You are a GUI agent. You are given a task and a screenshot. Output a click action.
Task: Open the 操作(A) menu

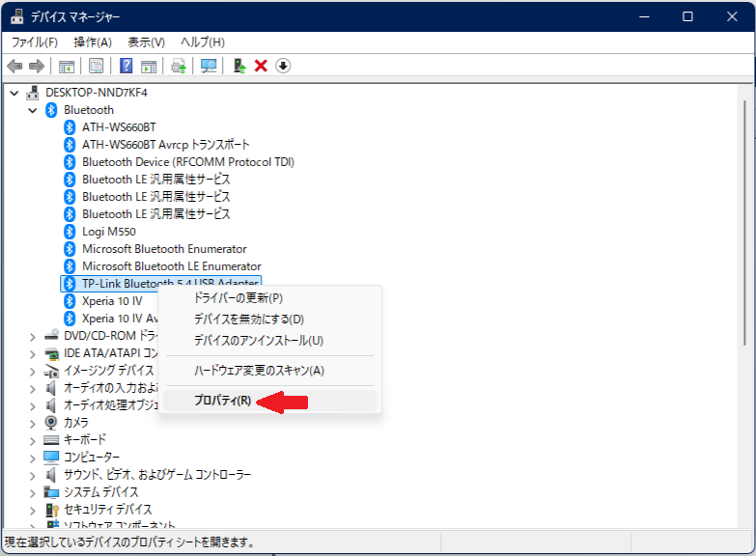point(93,42)
